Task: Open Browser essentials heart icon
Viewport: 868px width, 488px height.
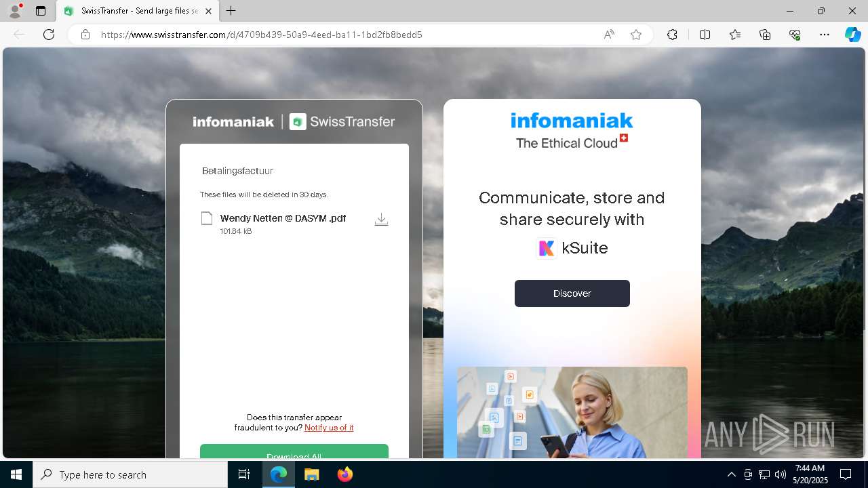Action: pyautogui.click(x=795, y=35)
